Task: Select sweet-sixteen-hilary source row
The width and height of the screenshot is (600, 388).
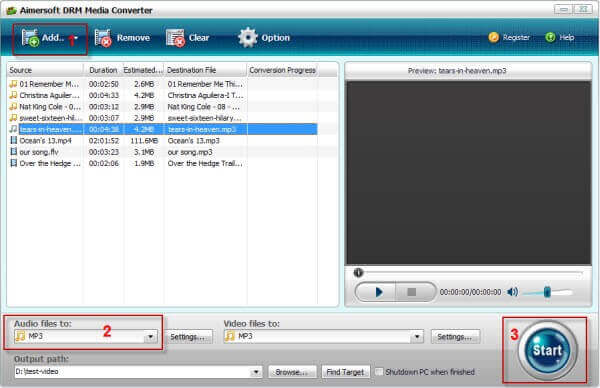Action: (x=163, y=118)
